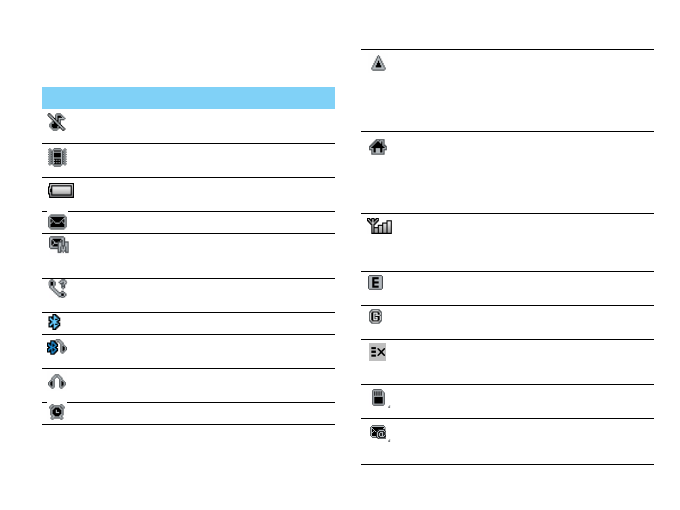Click the headphones icon
This screenshot has width=680, height=510.
point(56,382)
